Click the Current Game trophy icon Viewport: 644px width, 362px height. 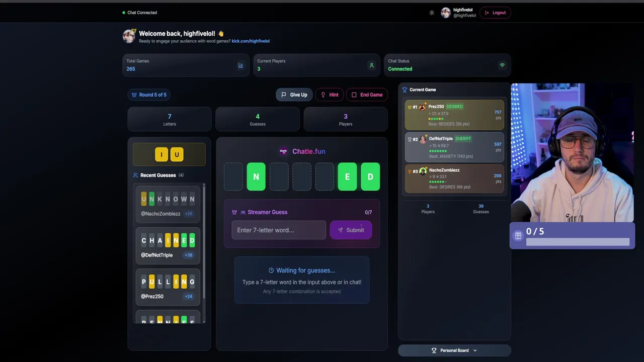coord(405,89)
